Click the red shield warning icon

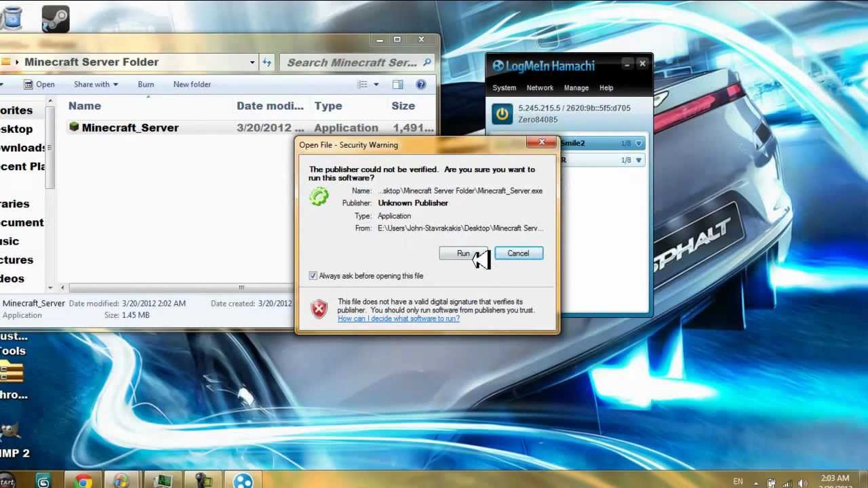[319, 309]
